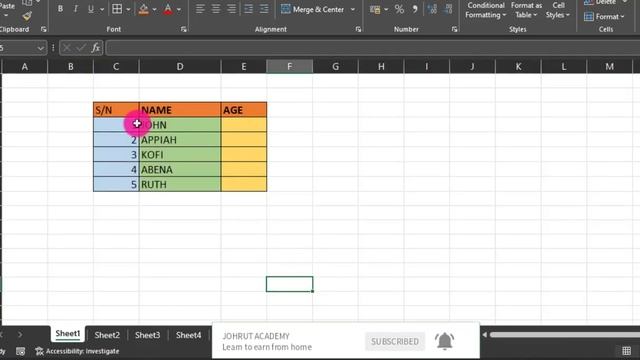Select column M header

tap(609, 67)
